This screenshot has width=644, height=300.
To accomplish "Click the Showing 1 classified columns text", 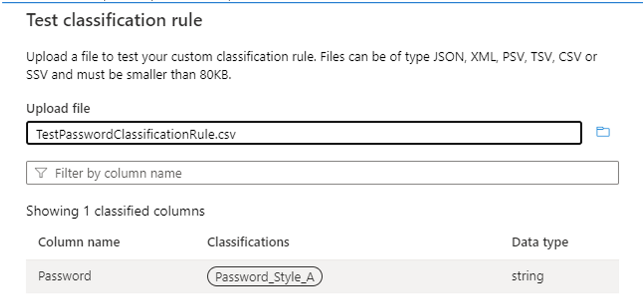I will coord(115,211).
